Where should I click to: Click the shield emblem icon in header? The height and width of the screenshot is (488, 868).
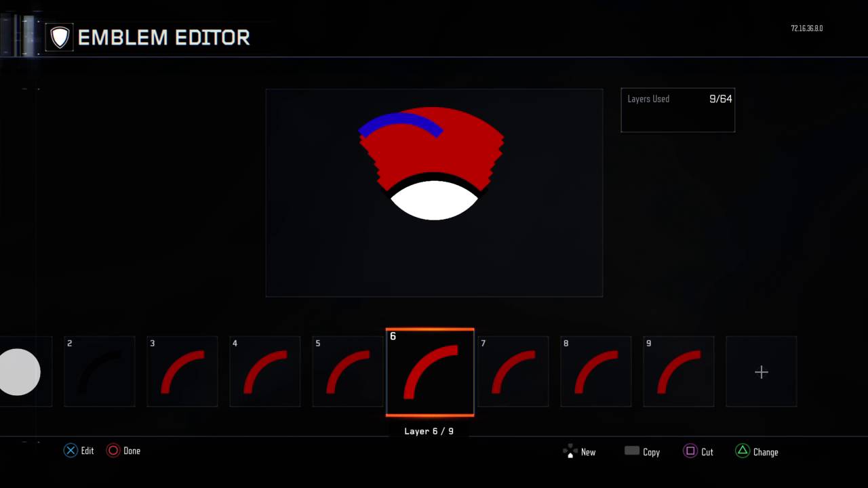(x=60, y=37)
